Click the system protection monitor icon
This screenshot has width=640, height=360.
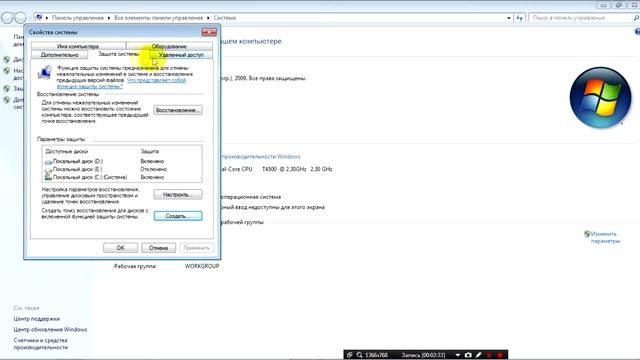click(44, 73)
